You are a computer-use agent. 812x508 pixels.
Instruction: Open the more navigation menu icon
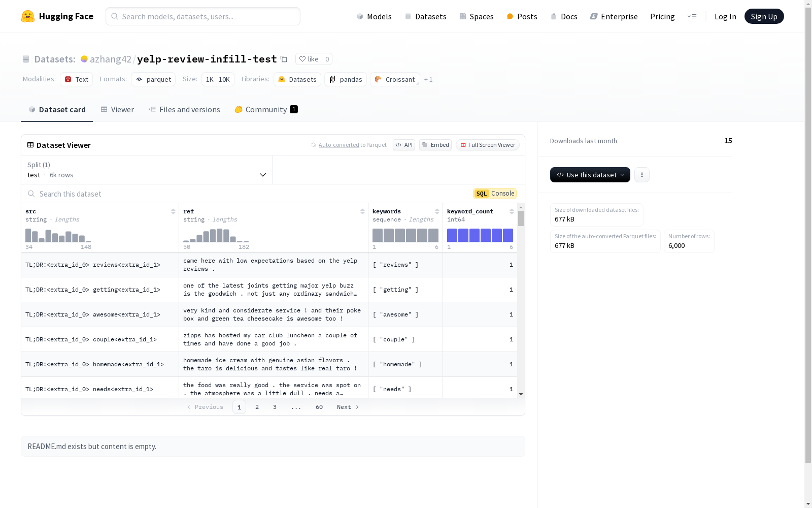click(x=692, y=16)
